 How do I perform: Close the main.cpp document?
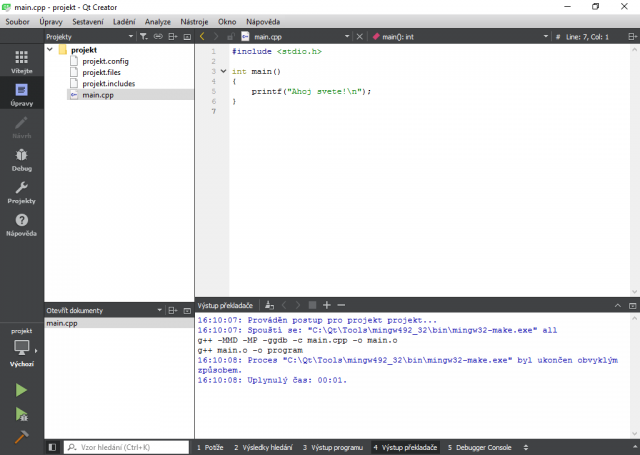click(x=360, y=37)
